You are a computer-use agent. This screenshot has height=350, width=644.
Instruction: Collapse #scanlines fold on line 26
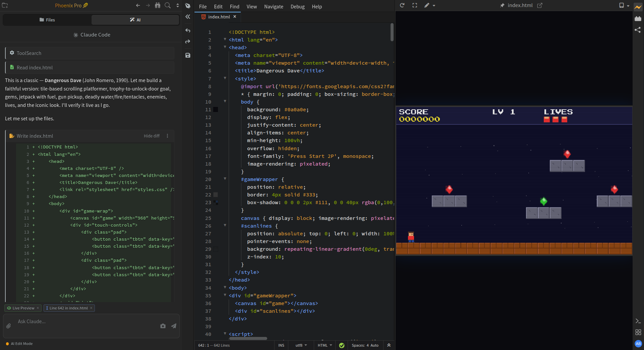click(x=225, y=225)
